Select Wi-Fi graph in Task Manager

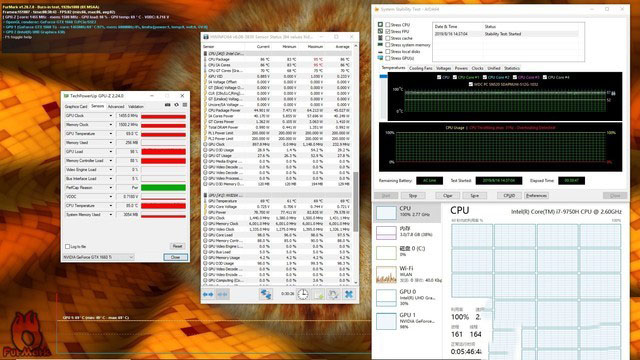point(386,274)
